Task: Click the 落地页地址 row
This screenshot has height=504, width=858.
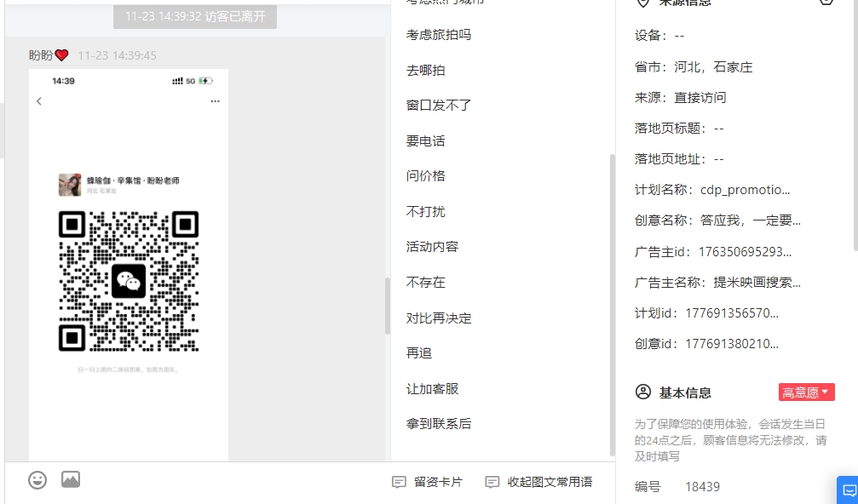Action: point(679,158)
